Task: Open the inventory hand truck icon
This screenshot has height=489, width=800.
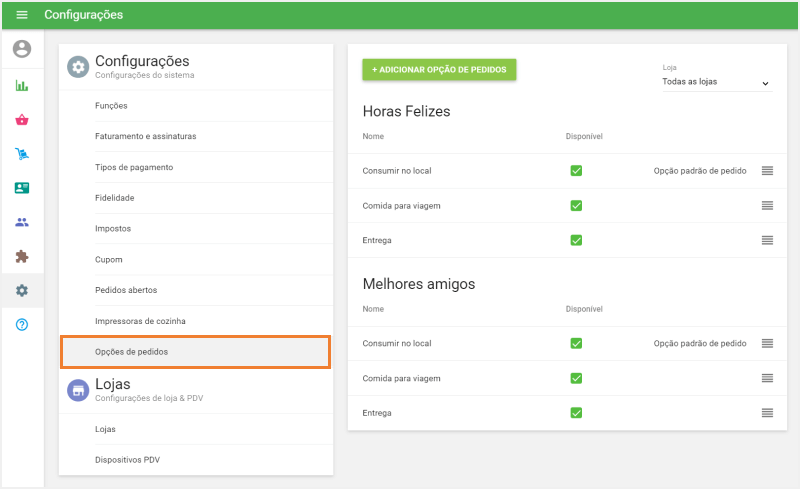Action: [22, 154]
